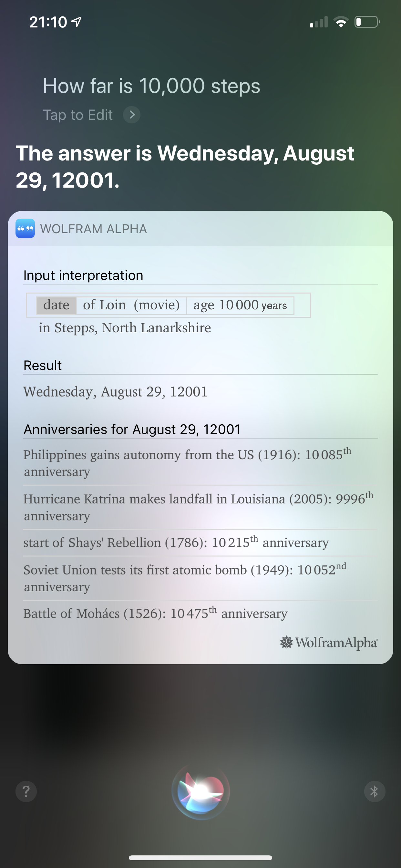Tap the battery indicator icon
The height and width of the screenshot is (868, 401).
(x=367, y=22)
